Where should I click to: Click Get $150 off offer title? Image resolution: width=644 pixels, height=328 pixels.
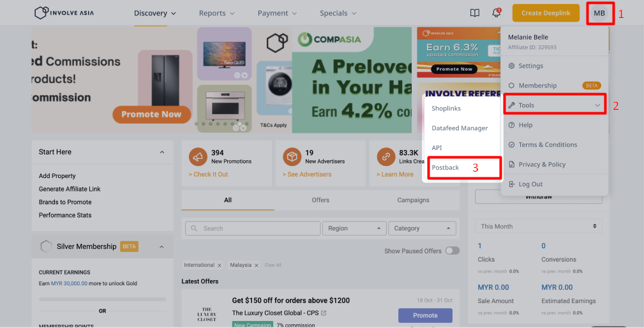pyautogui.click(x=291, y=301)
